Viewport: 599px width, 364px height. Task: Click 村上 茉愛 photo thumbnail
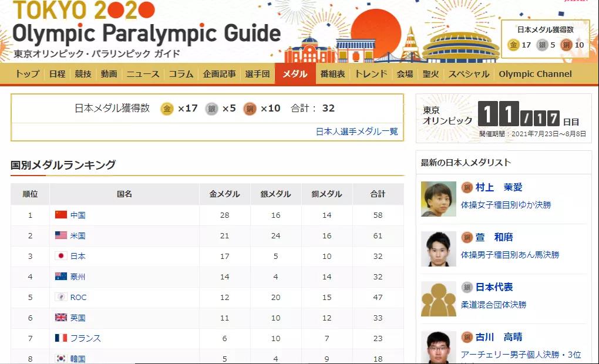point(439,199)
